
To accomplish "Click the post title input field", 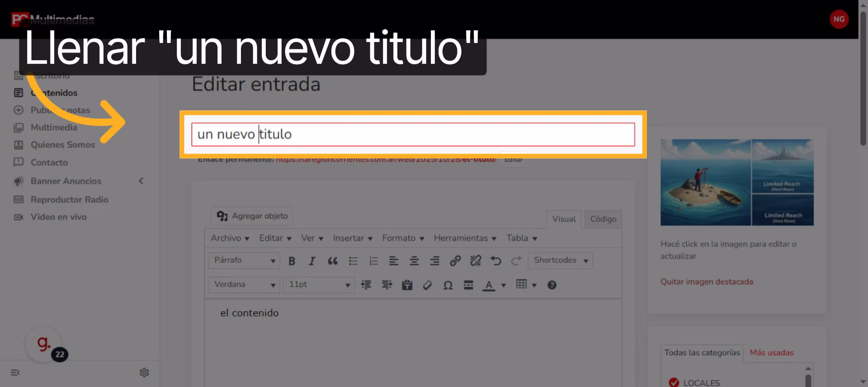I will [413, 134].
